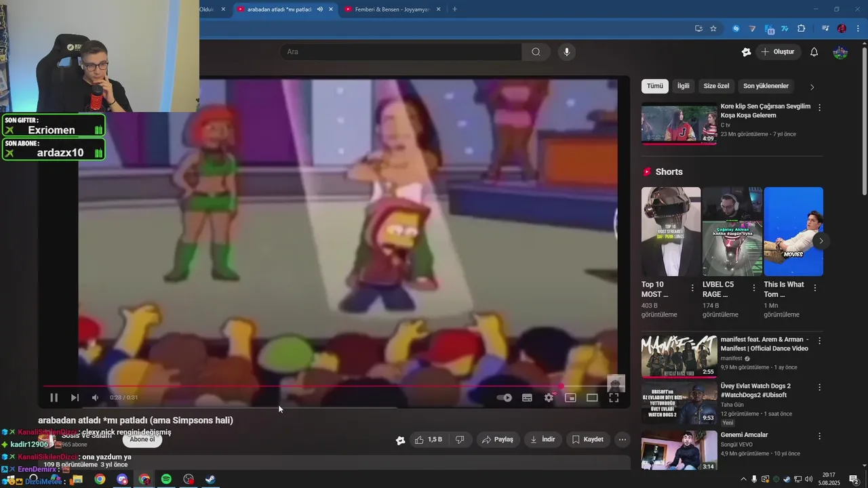This screenshot has width=868, height=488.
Task: Show hidden system tray icons
Action: (743, 479)
